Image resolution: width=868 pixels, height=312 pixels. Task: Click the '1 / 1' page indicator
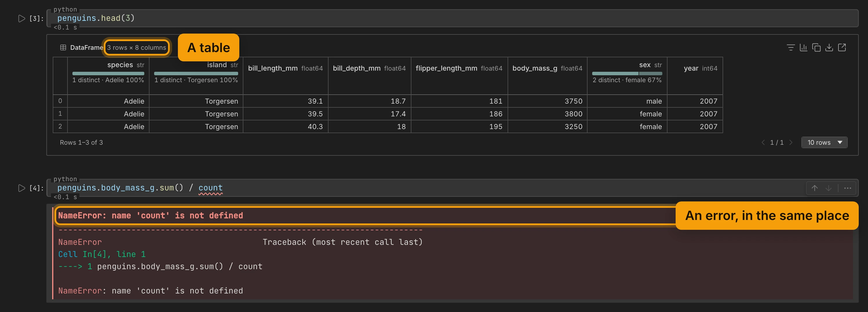click(x=777, y=142)
